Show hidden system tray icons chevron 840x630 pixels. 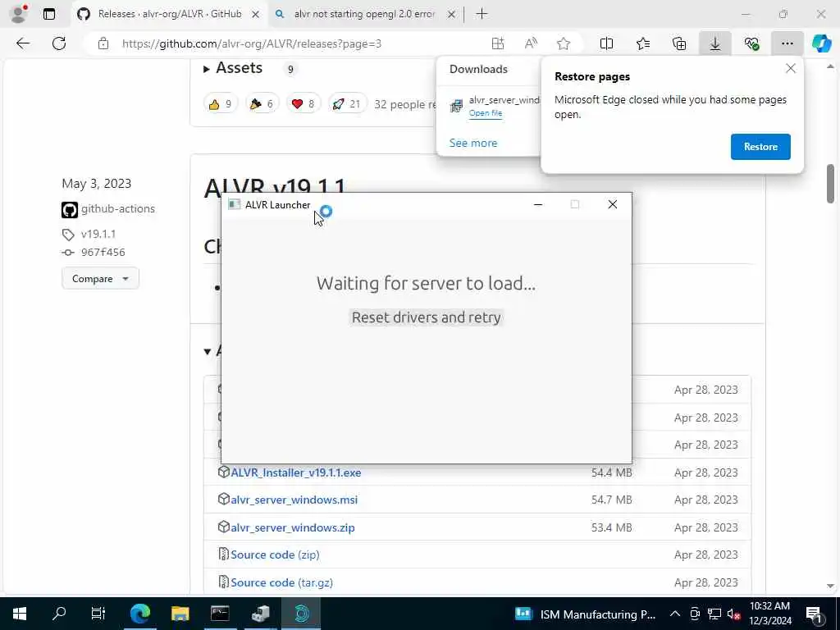[675, 614]
